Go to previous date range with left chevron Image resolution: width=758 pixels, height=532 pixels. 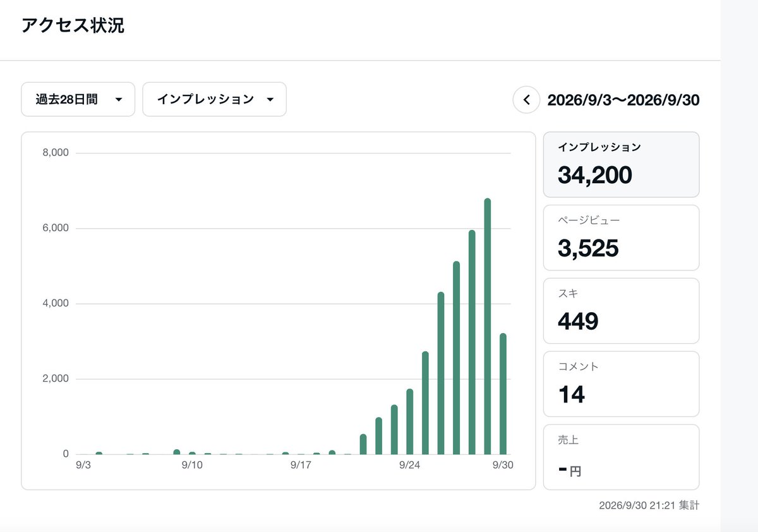(x=526, y=100)
